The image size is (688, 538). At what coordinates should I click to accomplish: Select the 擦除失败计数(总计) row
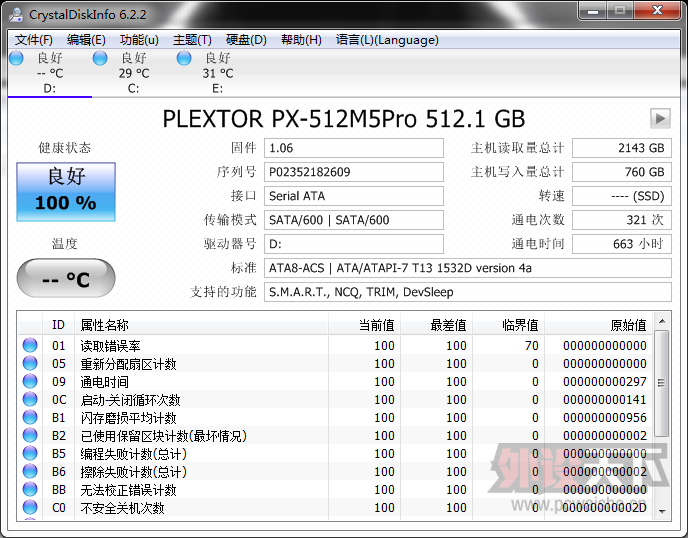336,471
